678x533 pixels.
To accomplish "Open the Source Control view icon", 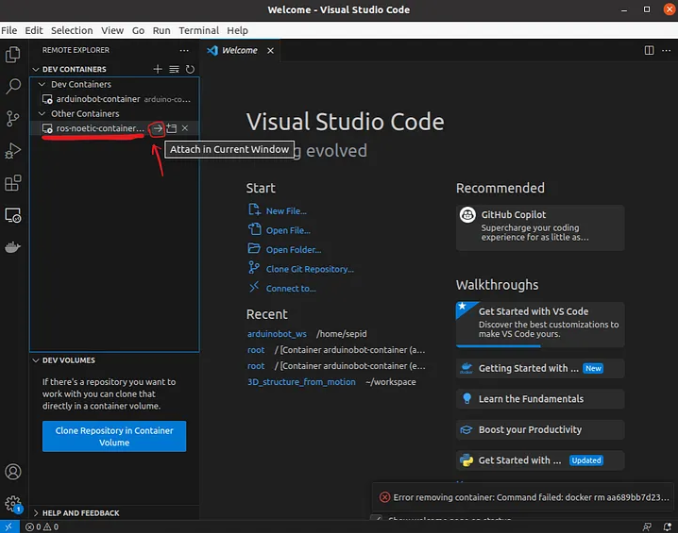I will [13, 118].
